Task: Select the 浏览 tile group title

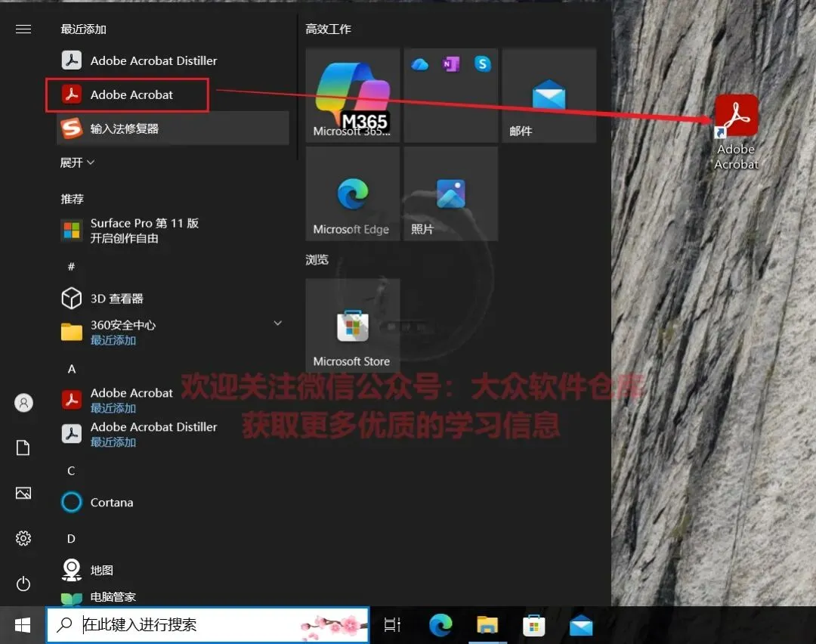Action: click(317, 259)
